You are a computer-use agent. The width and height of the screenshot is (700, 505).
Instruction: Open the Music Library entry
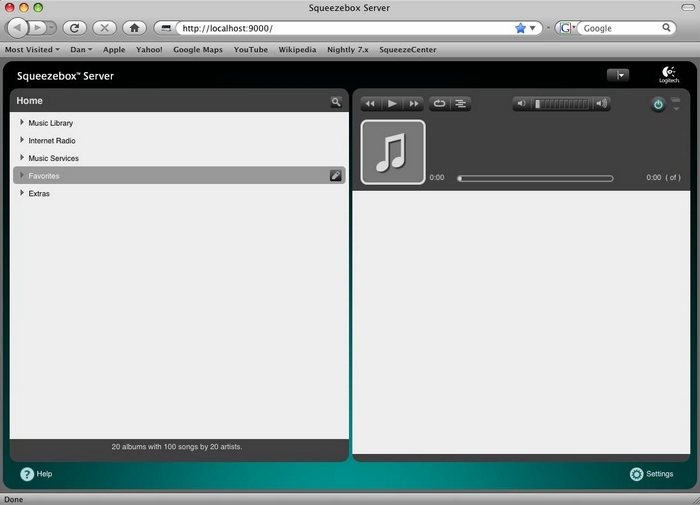click(50, 123)
